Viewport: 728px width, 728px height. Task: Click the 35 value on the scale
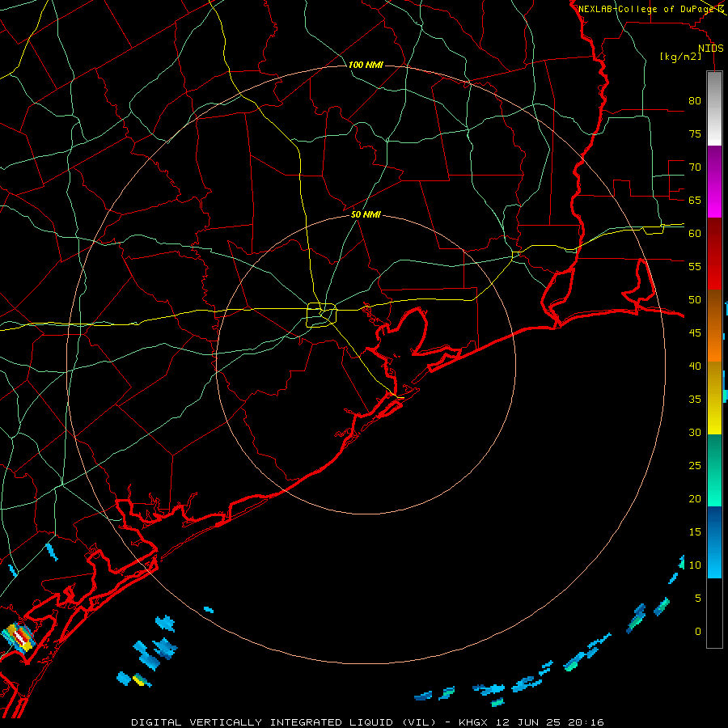click(695, 400)
